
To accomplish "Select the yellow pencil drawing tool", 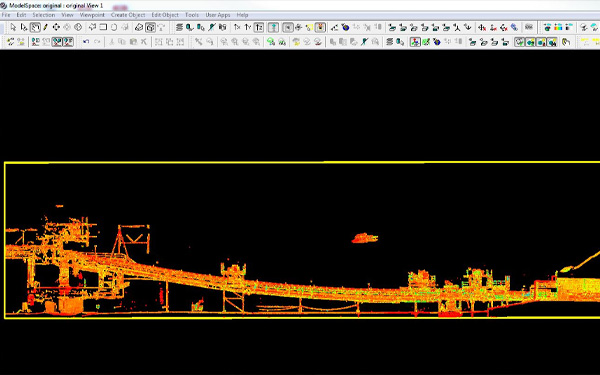I will click(x=46, y=27).
